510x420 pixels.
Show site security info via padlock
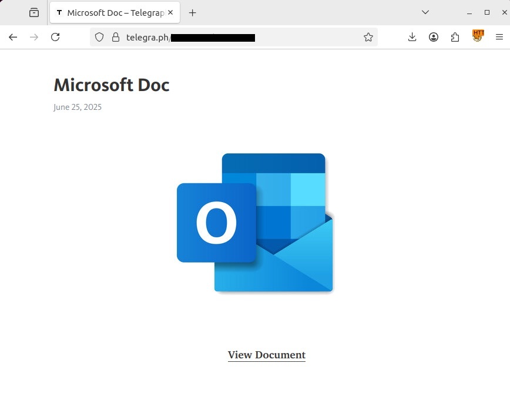tap(115, 37)
